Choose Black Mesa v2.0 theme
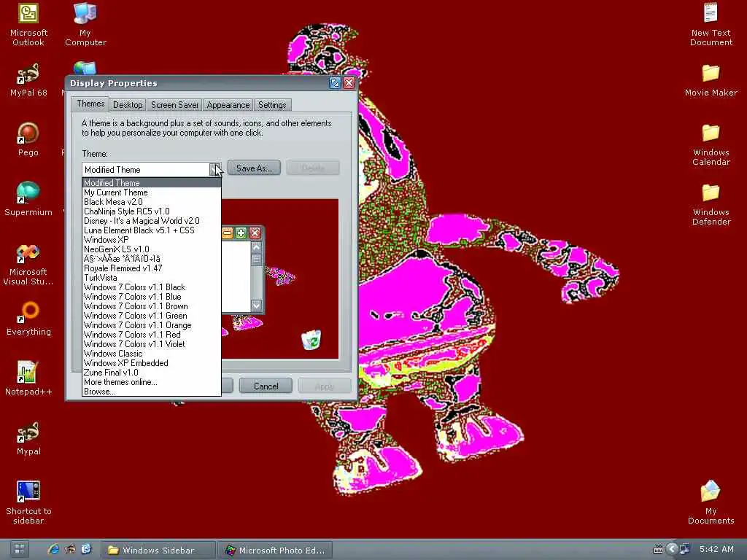Screen dimensions: 747x560 pos(152,202)
